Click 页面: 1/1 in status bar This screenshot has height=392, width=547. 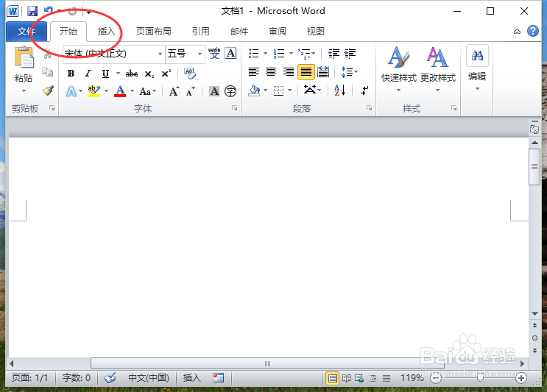click(x=29, y=378)
